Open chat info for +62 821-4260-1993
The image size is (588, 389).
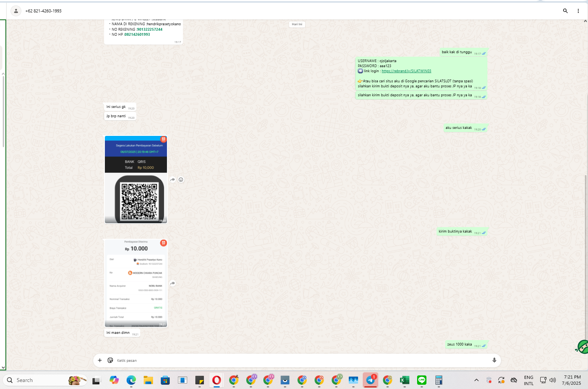point(43,11)
